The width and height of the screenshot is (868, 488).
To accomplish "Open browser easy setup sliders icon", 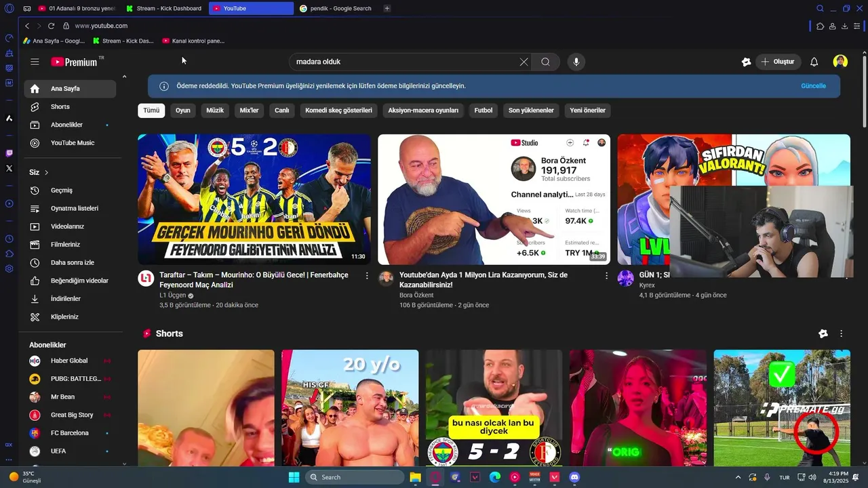I will click(857, 26).
